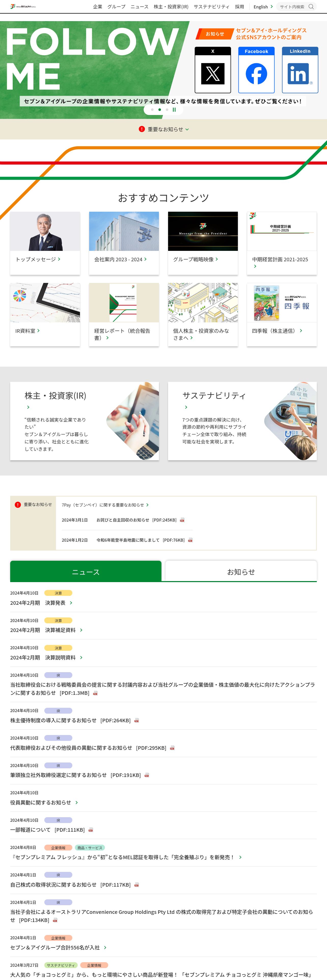This screenshot has width=327, height=980.
Task: Click the お知らせ orange banner label
Action: pos(215,34)
